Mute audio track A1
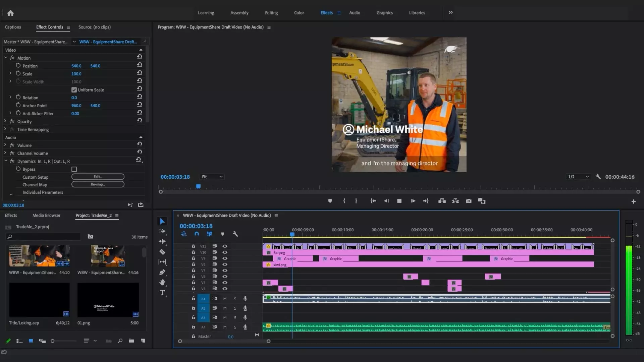Viewport: 644px width, 362px height. tap(225, 299)
